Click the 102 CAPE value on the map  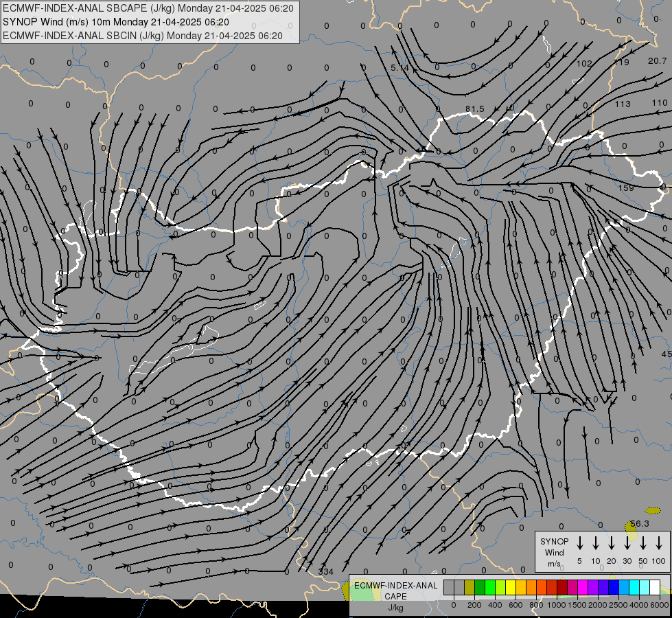tap(584, 63)
